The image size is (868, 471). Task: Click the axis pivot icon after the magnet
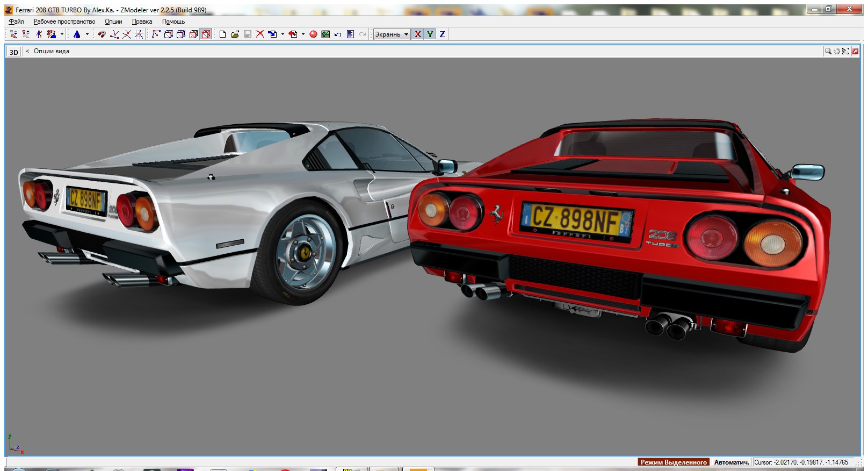click(114, 34)
